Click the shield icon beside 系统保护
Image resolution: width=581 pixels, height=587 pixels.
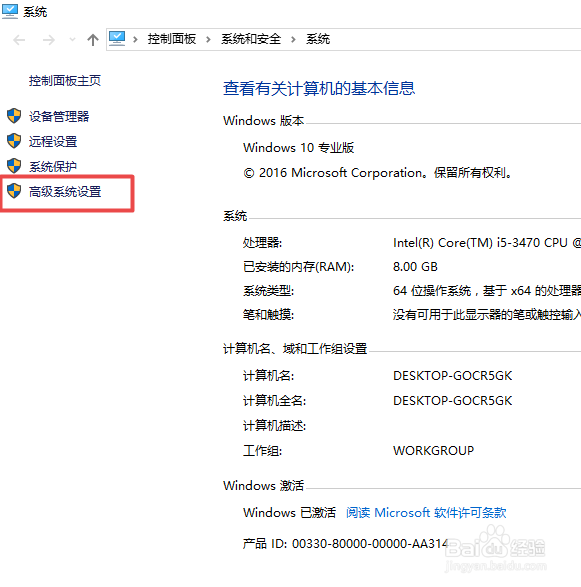14,166
